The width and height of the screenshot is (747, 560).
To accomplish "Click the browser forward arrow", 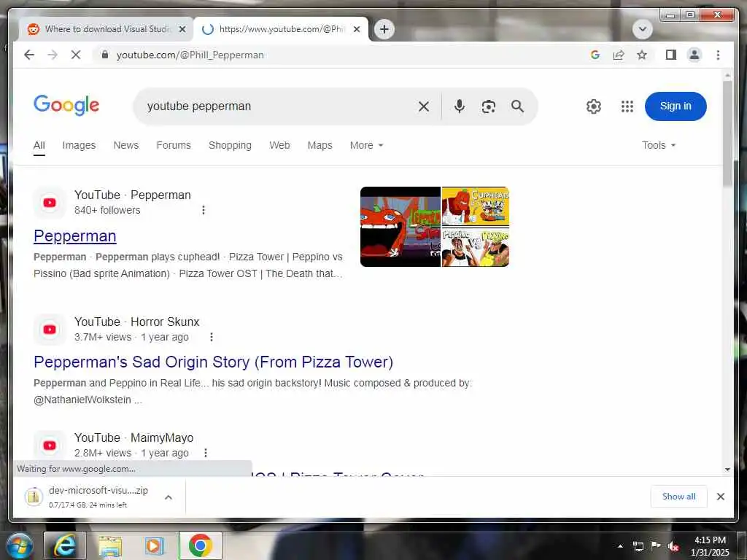I will pyautogui.click(x=53, y=55).
